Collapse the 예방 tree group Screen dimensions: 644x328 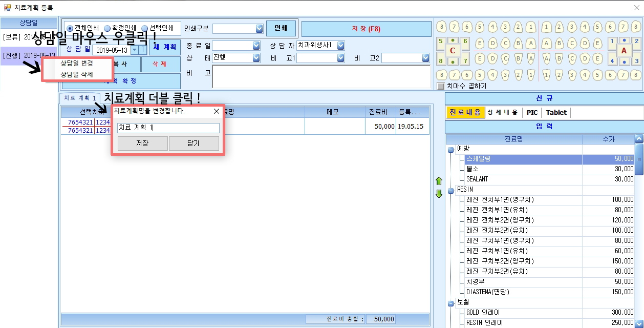click(451, 149)
